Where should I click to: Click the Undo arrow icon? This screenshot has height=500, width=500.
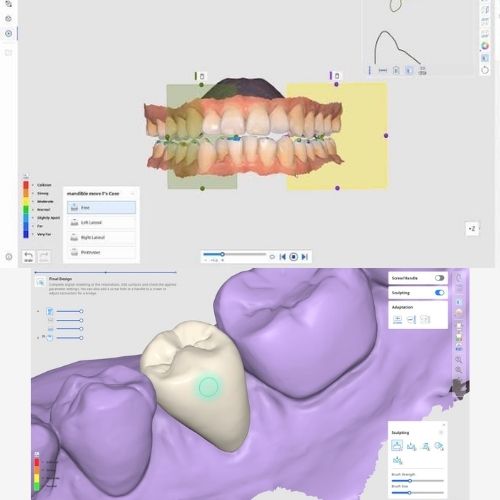(28, 256)
